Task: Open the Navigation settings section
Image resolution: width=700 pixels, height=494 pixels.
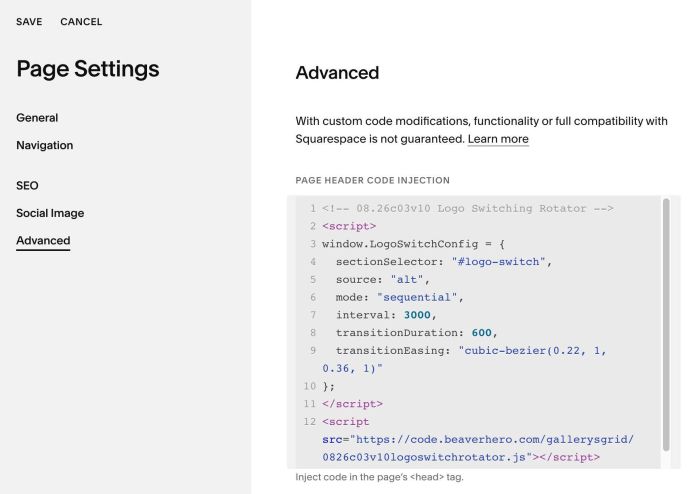Action: (x=45, y=145)
